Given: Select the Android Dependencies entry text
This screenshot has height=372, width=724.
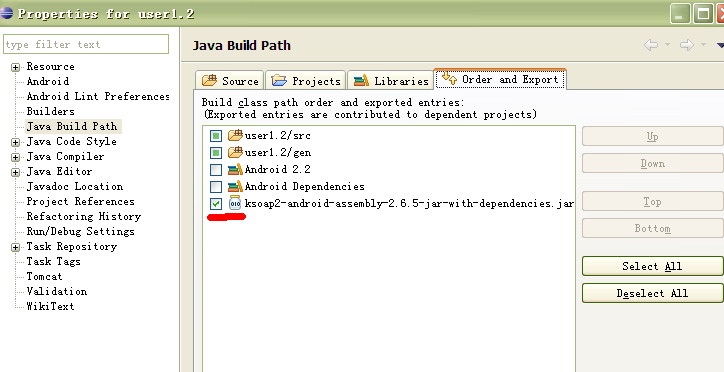Looking at the screenshot, I should (x=304, y=186).
